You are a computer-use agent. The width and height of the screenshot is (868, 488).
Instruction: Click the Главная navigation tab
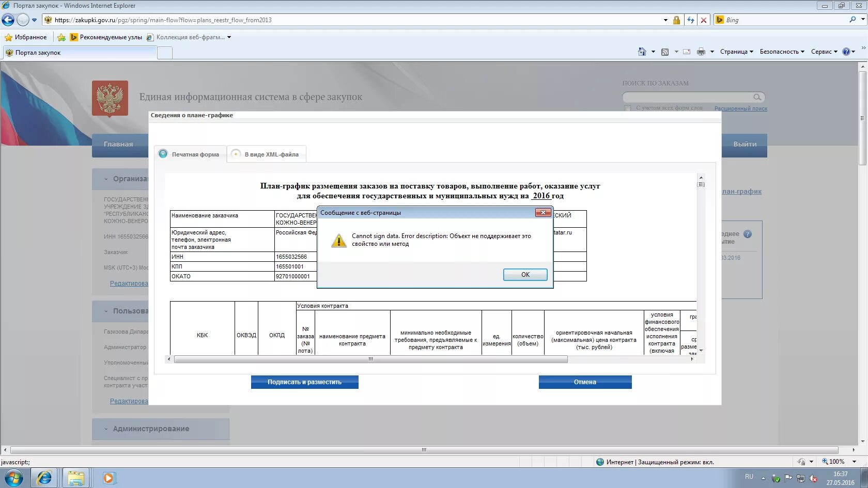118,145
